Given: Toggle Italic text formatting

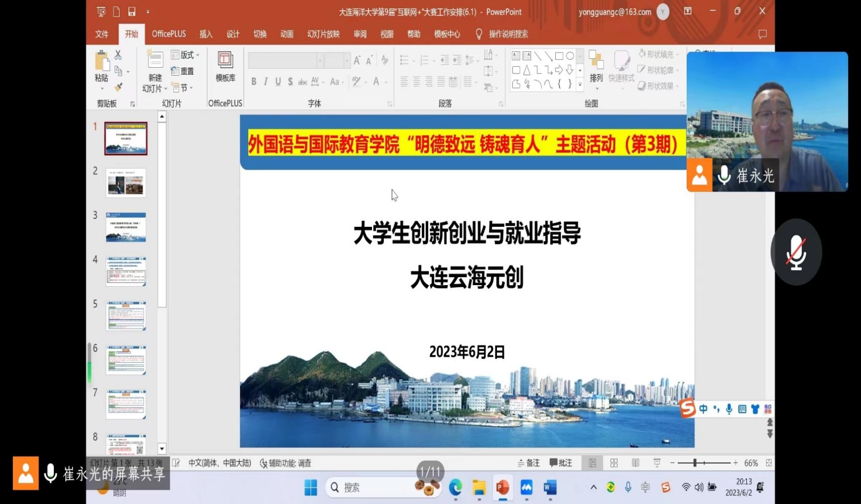Looking at the screenshot, I should (x=265, y=82).
